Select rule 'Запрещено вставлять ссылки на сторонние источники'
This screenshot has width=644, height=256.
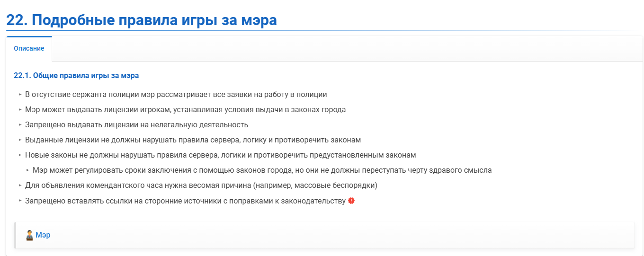coord(186,201)
